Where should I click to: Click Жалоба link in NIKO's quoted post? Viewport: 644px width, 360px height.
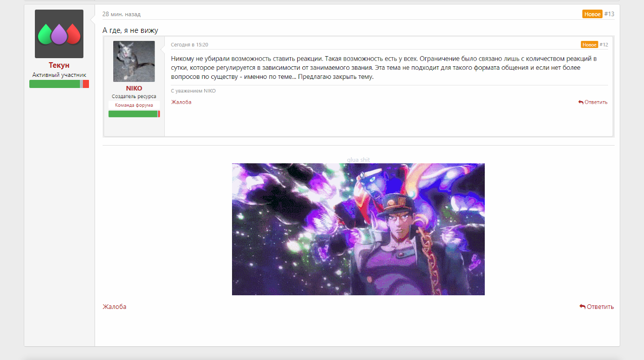[181, 102]
